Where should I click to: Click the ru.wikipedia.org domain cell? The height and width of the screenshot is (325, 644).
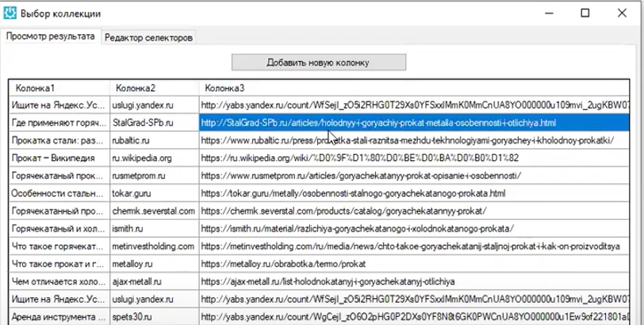tap(155, 158)
